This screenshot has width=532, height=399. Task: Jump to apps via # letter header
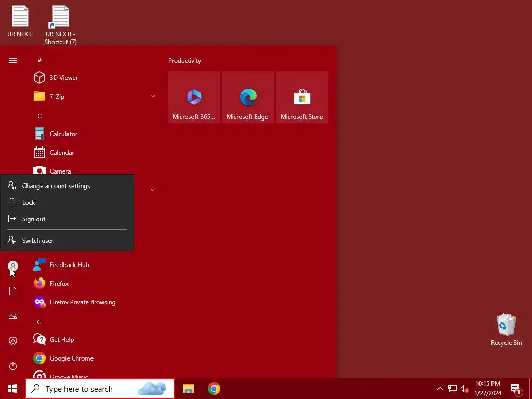pyautogui.click(x=39, y=60)
